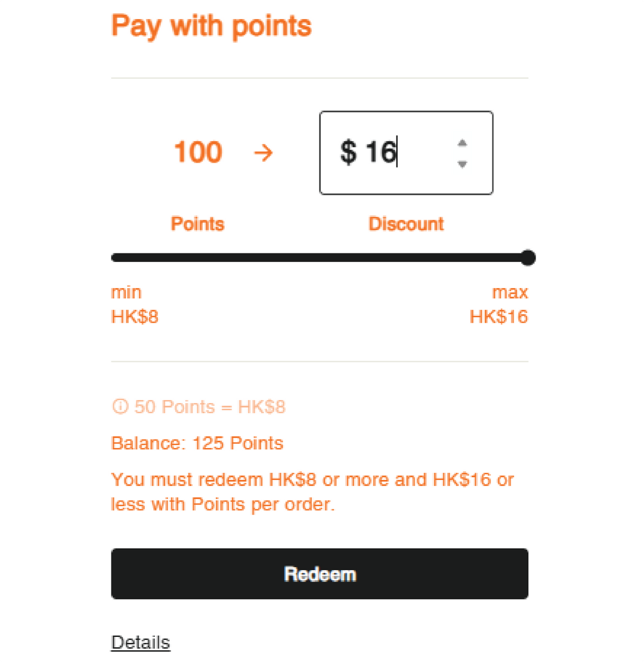
Task: Click the Discount label below the input
Action: pos(406,224)
